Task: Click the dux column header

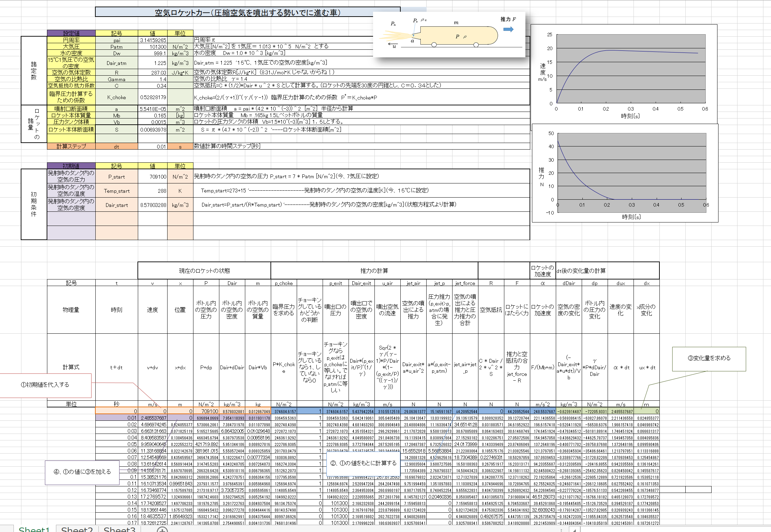Action: [x=621, y=283]
